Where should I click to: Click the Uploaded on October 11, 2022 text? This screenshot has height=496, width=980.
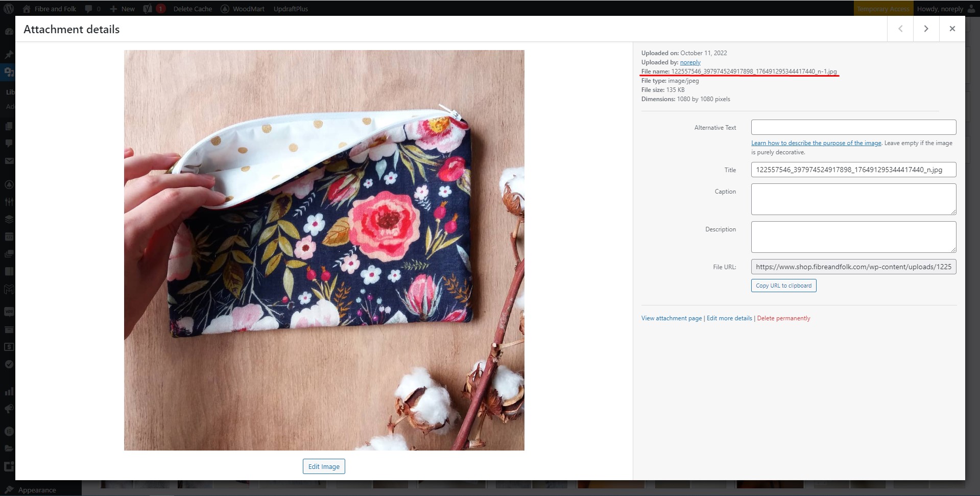pos(684,53)
